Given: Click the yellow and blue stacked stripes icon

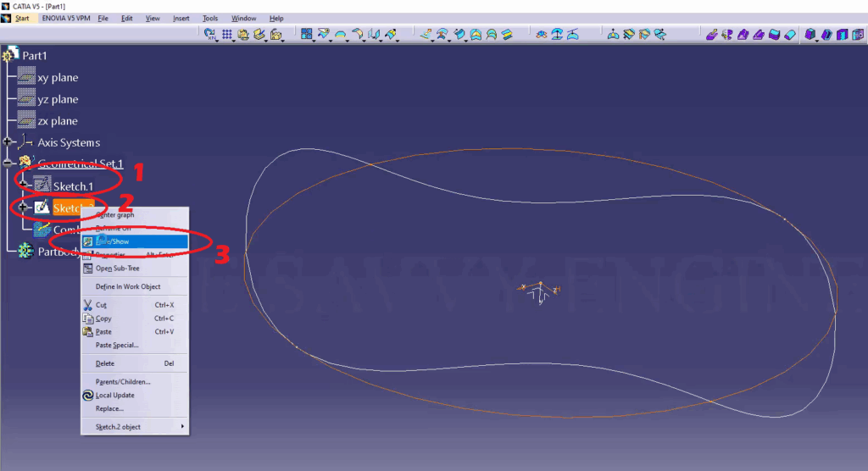Looking at the screenshot, I should click(507, 35).
